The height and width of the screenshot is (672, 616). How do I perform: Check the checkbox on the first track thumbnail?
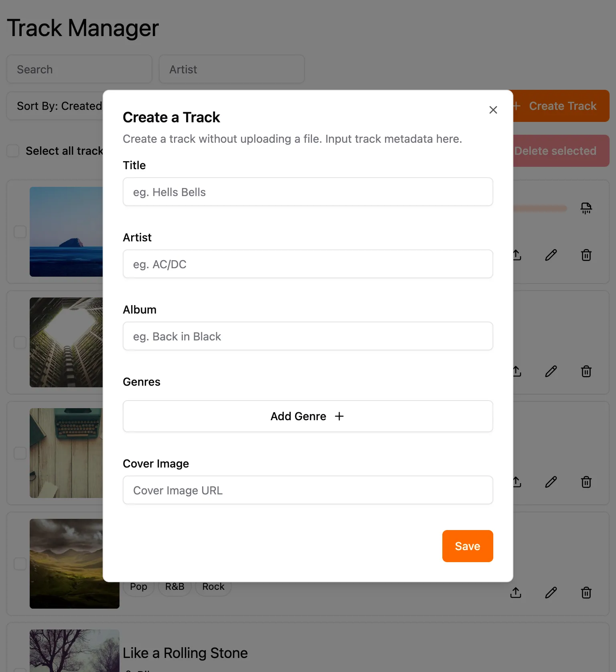pos(20,231)
